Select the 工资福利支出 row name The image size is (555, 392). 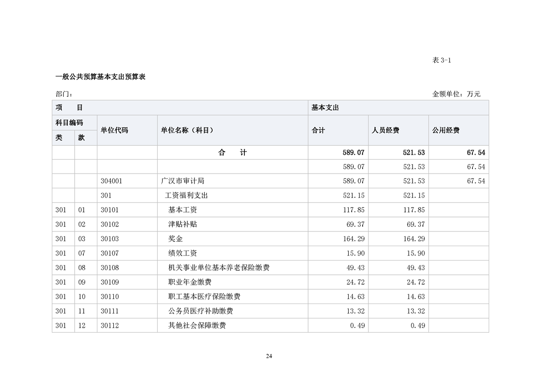pyautogui.click(x=186, y=195)
